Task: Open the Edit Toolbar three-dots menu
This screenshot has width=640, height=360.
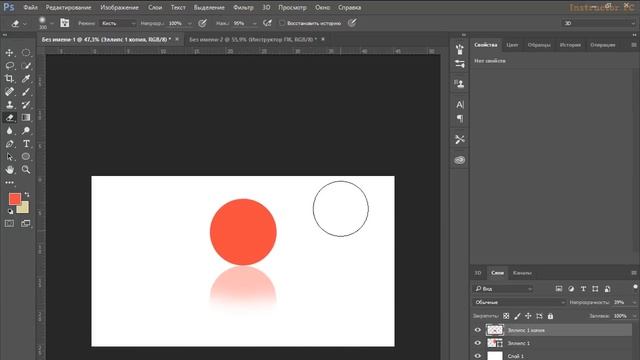Action: click(x=9, y=182)
